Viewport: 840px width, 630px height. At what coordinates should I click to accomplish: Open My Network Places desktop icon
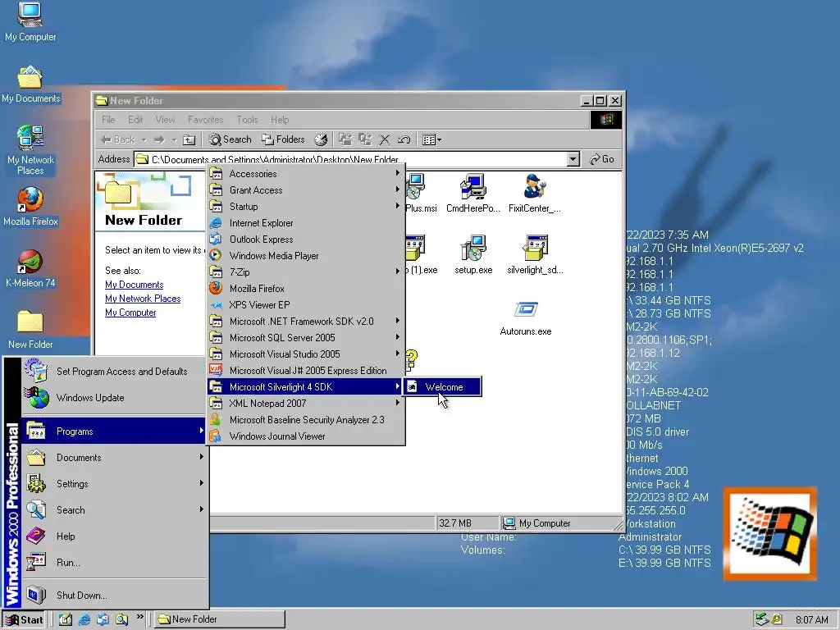[x=30, y=150]
